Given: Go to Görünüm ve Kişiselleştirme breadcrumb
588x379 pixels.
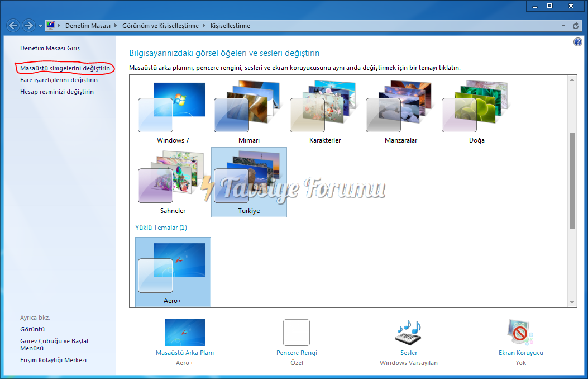Looking at the screenshot, I should (x=160, y=26).
